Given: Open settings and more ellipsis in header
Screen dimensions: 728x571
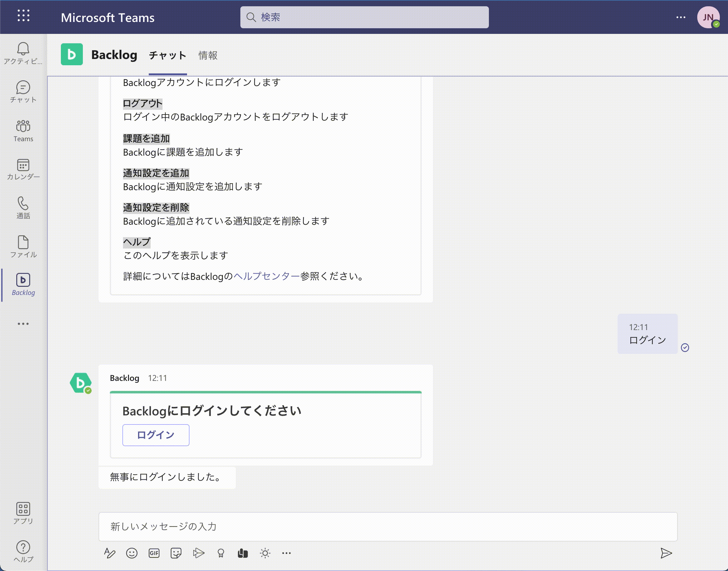Looking at the screenshot, I should 681,17.
